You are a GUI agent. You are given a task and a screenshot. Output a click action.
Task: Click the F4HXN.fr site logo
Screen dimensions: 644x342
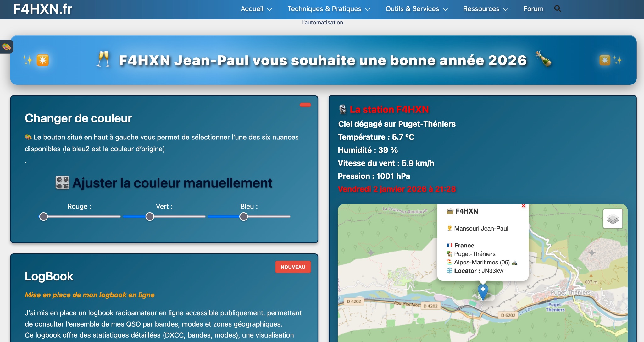point(42,9)
